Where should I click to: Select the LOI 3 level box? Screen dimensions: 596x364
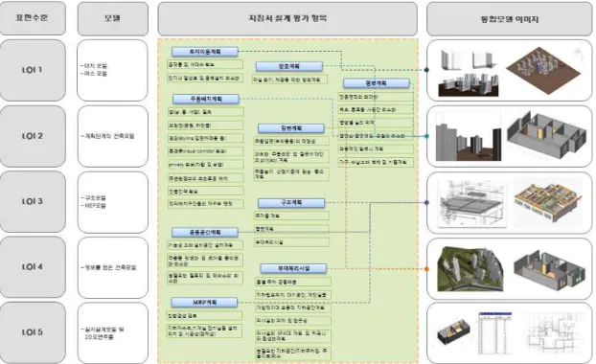pos(33,201)
